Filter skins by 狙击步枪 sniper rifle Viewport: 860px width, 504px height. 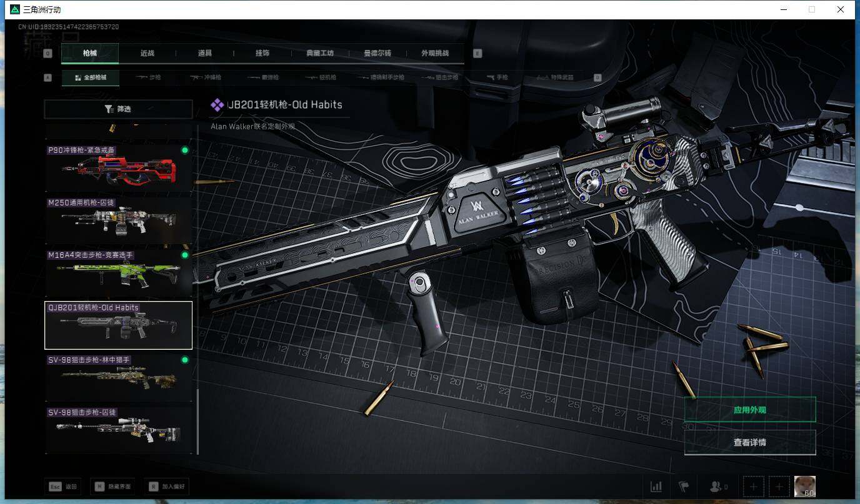pyautogui.click(x=441, y=78)
